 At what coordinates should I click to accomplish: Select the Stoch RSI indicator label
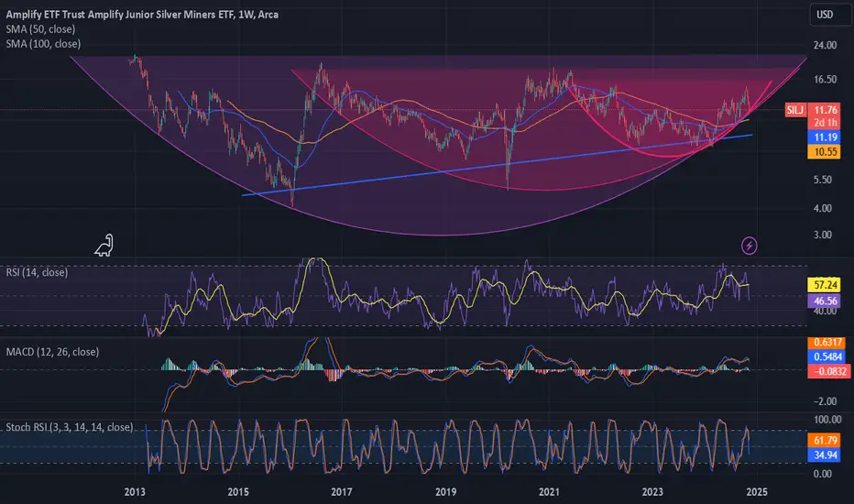pos(69,427)
